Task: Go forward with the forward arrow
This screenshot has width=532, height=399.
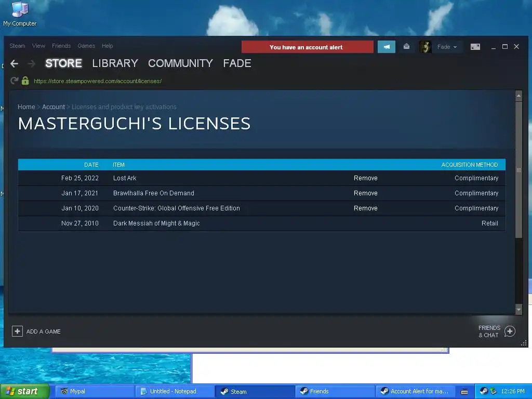Action: (x=31, y=63)
